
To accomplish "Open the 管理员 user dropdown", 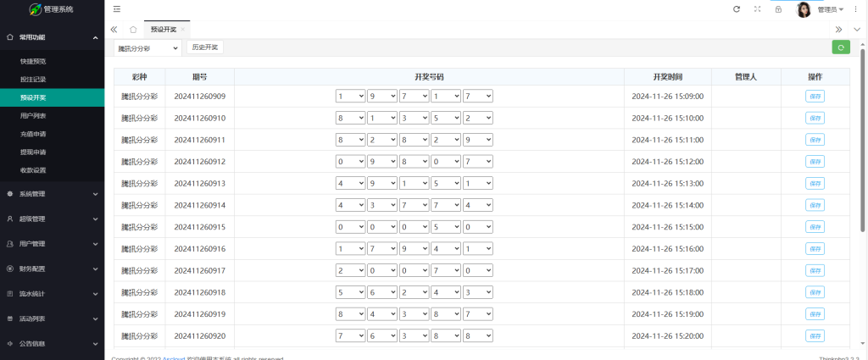I will click(830, 9).
